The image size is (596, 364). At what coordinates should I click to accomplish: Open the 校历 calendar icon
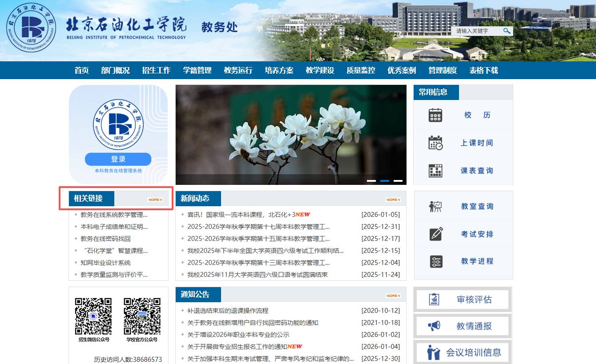(x=435, y=115)
